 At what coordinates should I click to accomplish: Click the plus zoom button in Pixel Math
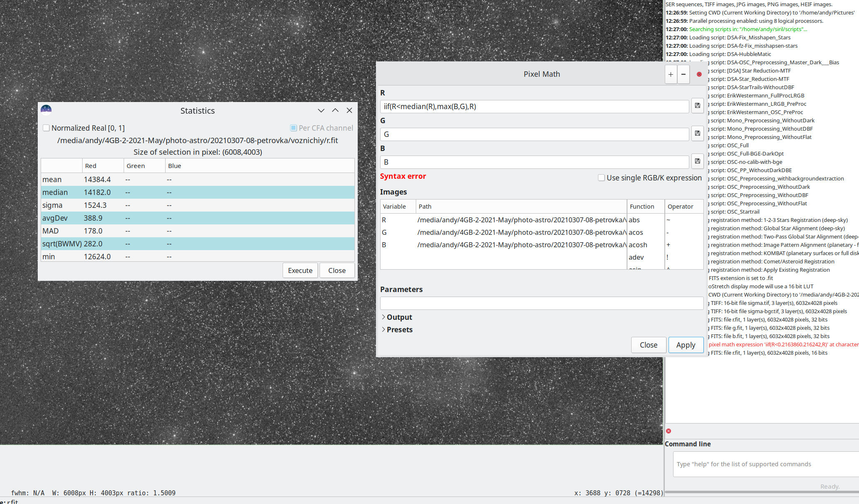pyautogui.click(x=671, y=74)
